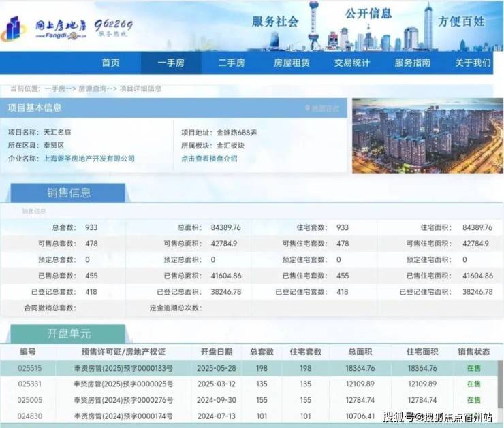
Task: Go to the 房屋租赁 section
Action: (292, 63)
